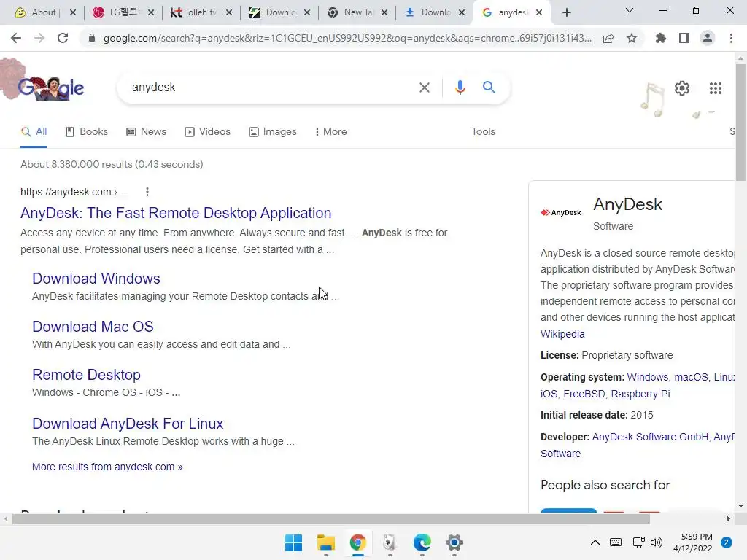This screenshot has width=747, height=560.
Task: Open a new browser tab
Action: pos(566,12)
